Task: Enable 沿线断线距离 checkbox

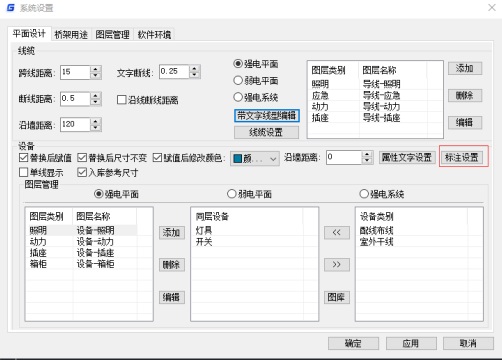Action: 122,100
